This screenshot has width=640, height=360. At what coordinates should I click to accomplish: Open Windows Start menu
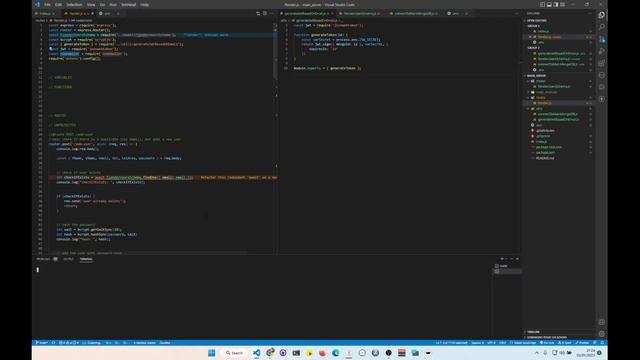211,353
